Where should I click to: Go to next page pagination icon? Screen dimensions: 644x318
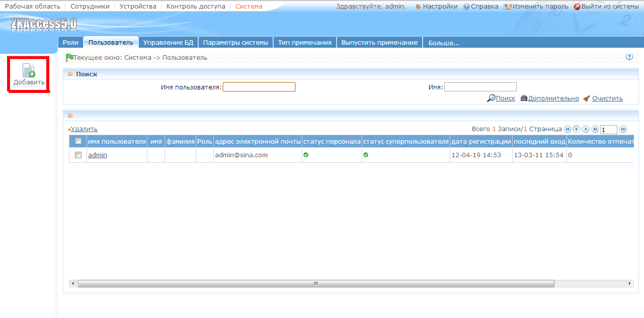point(586,129)
